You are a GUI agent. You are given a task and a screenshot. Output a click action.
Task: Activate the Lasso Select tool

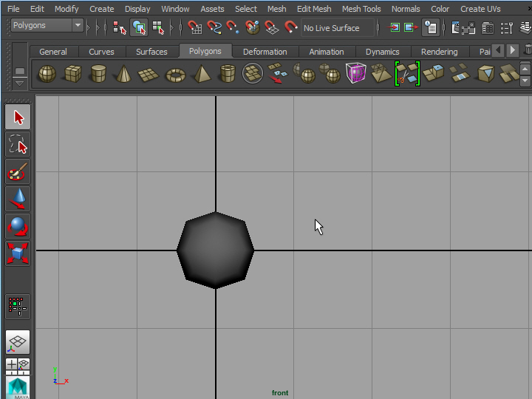click(18, 144)
